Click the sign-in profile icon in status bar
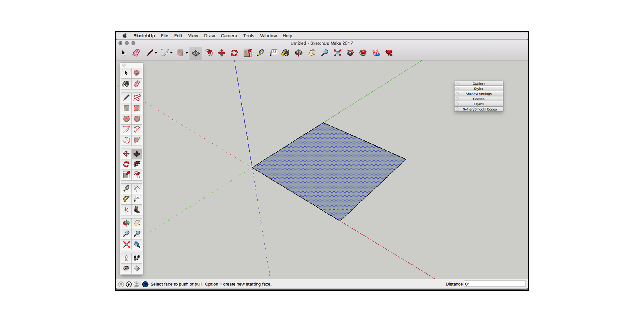Image resolution: width=644 pixels, height=322 pixels. pos(136,284)
